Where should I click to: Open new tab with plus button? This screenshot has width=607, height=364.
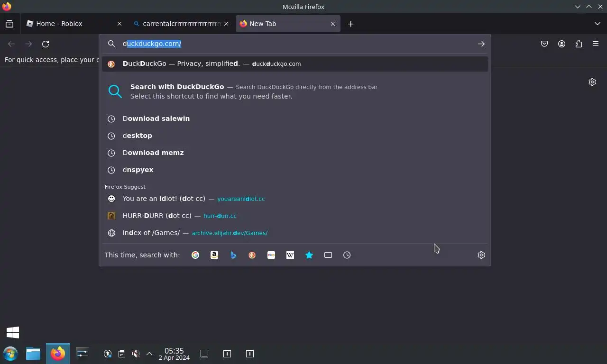(x=350, y=24)
